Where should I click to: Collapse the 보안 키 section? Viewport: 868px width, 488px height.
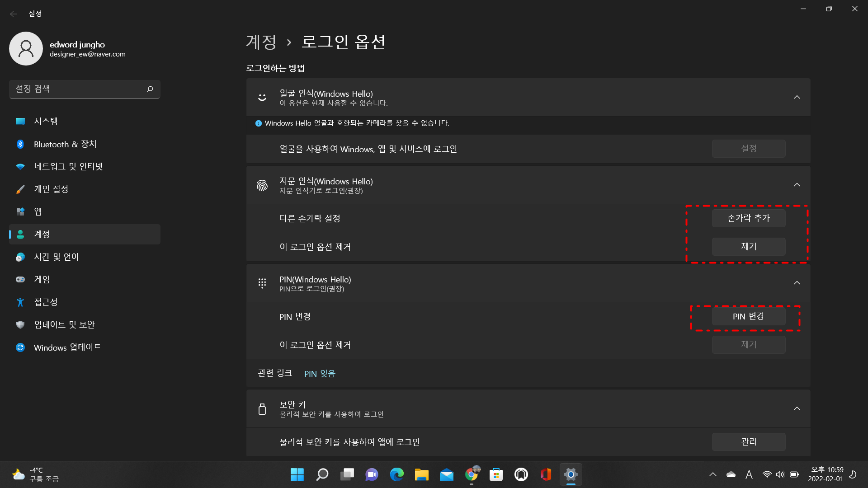pos(797,408)
